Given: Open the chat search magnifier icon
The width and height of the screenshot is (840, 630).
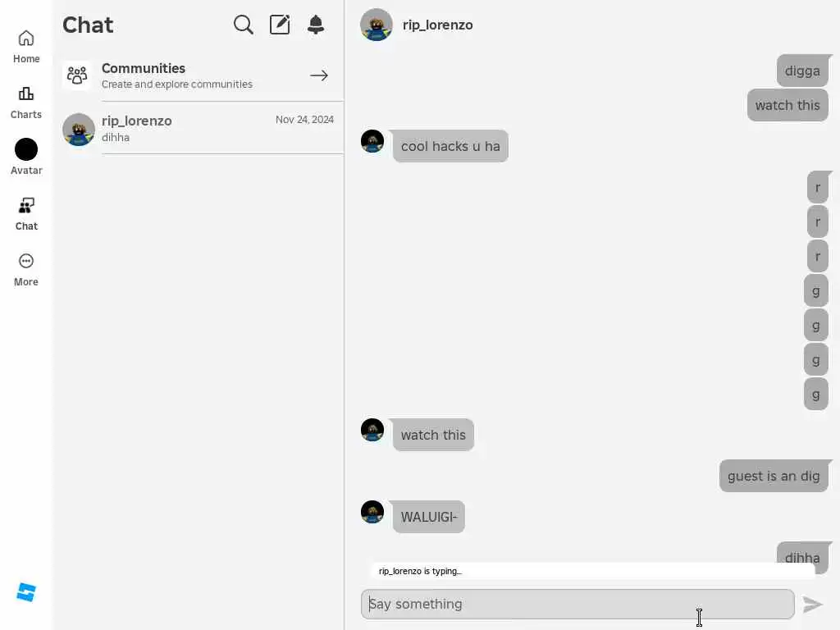Looking at the screenshot, I should 243,25.
